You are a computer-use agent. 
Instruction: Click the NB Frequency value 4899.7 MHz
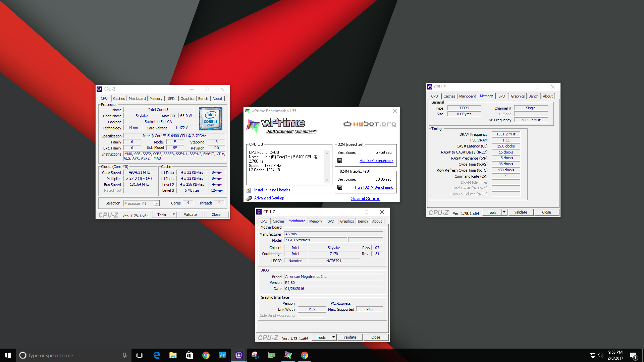(531, 120)
